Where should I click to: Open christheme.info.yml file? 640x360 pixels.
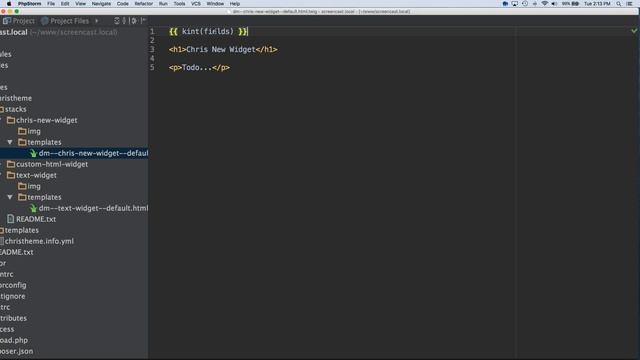[x=39, y=242]
